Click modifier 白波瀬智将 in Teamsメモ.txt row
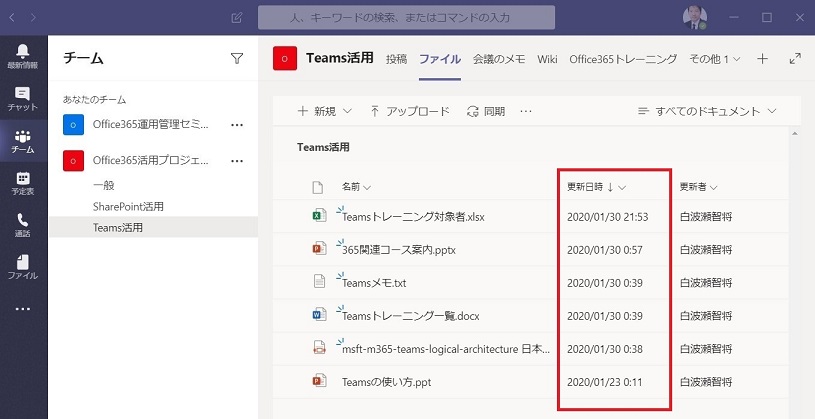Viewport: 815px width, 419px height. tap(706, 283)
